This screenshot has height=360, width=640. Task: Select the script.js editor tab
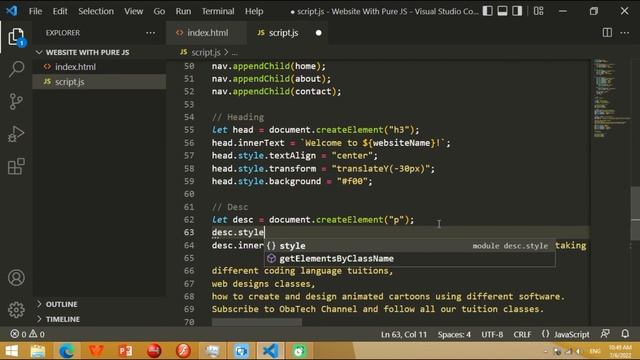pyautogui.click(x=287, y=33)
